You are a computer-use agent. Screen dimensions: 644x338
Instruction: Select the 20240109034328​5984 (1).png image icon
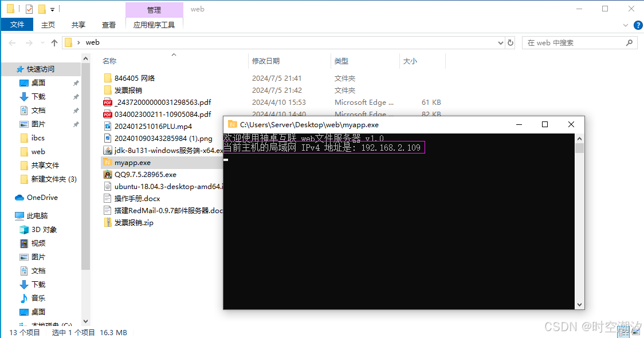pos(108,139)
